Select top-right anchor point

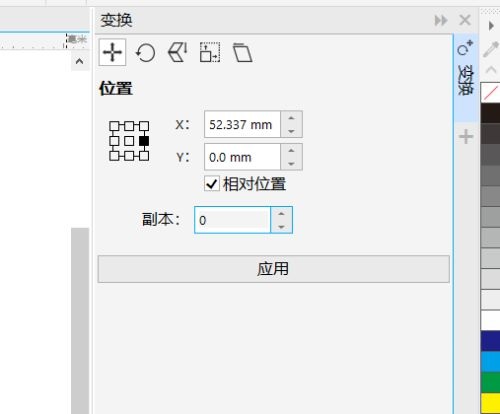point(144,126)
